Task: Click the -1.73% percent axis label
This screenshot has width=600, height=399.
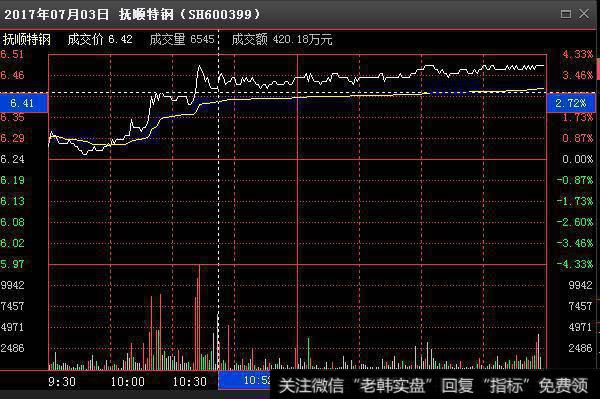Action: [x=575, y=201]
